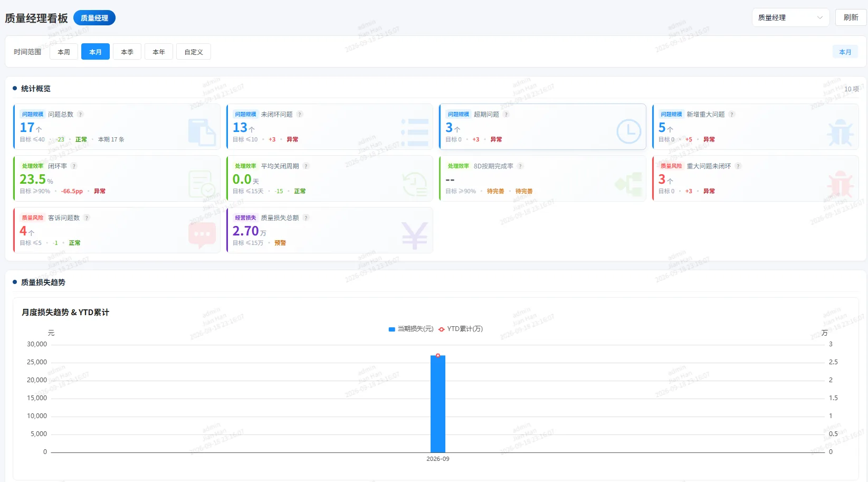
Task: Click workflow icon in 8D按期完成率 card
Action: (629, 184)
